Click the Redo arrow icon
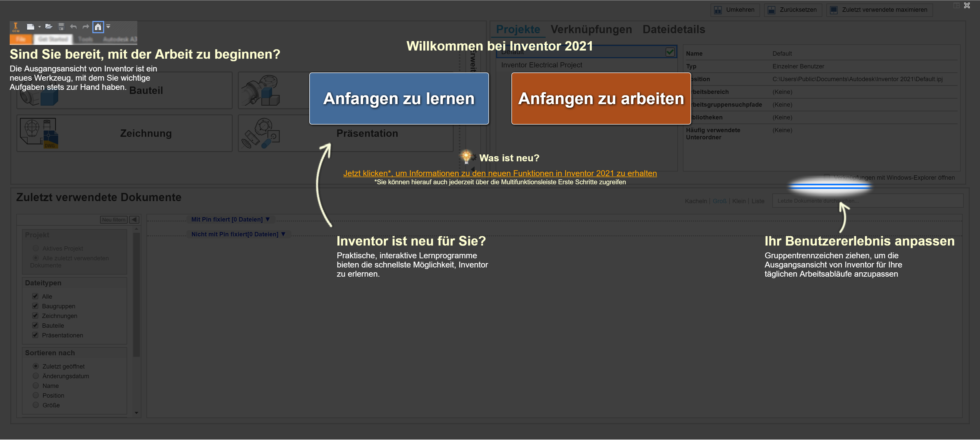 pos(86,27)
